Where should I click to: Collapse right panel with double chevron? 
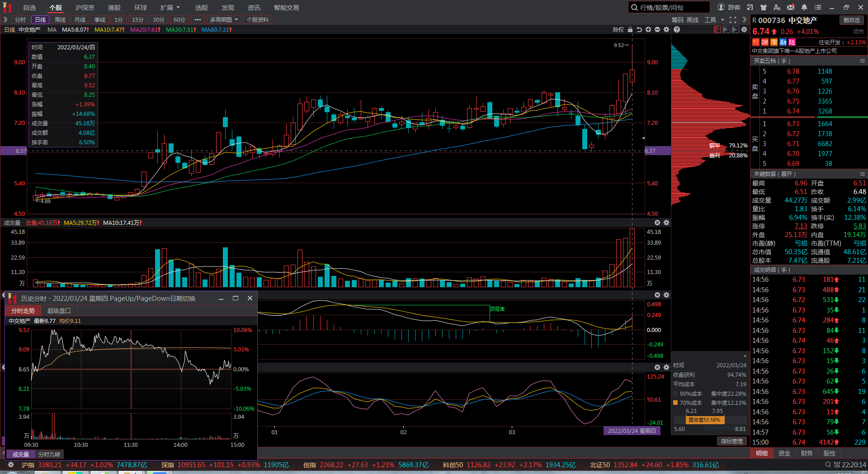coord(744,20)
